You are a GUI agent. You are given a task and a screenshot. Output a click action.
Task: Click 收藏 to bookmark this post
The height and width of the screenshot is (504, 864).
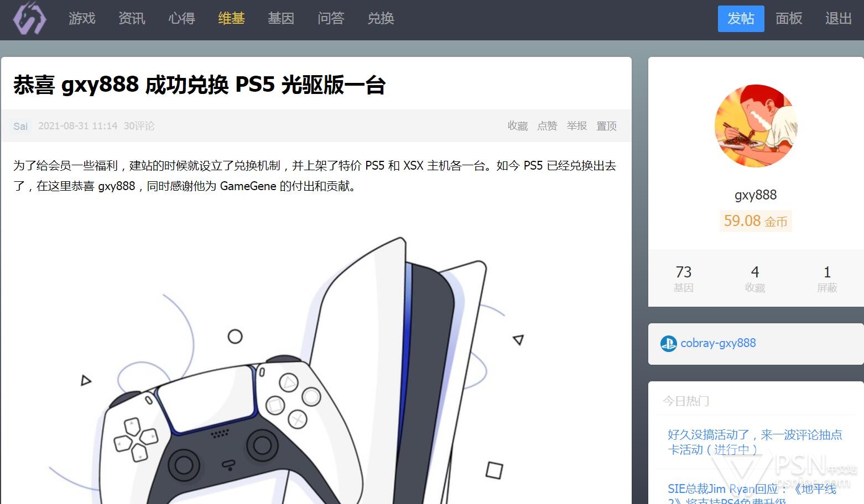[518, 126]
